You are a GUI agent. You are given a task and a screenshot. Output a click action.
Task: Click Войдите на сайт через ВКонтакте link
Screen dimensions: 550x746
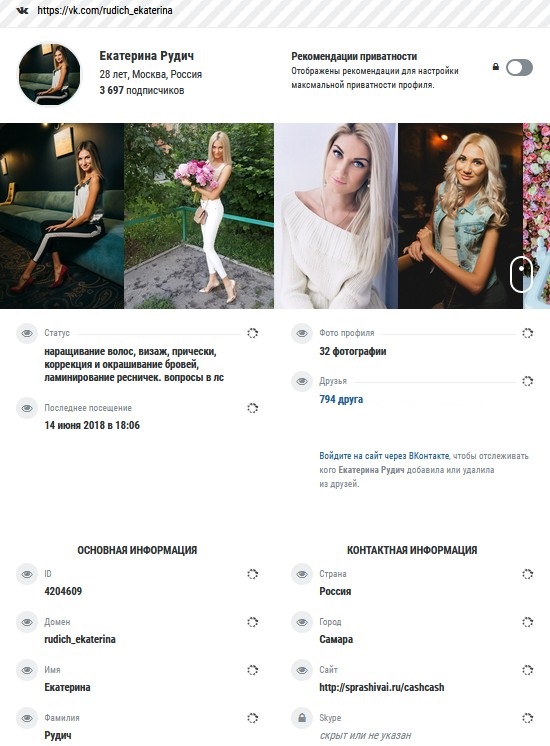point(384,456)
